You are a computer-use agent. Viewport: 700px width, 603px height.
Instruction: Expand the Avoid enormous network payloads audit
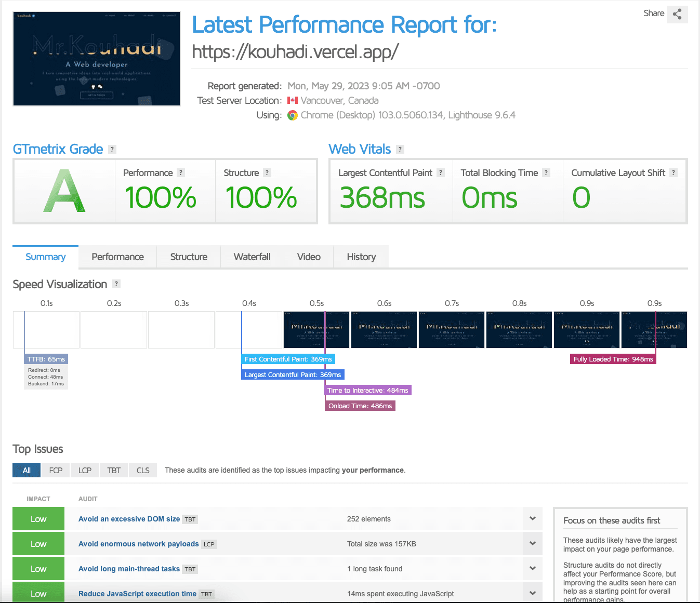coord(532,543)
